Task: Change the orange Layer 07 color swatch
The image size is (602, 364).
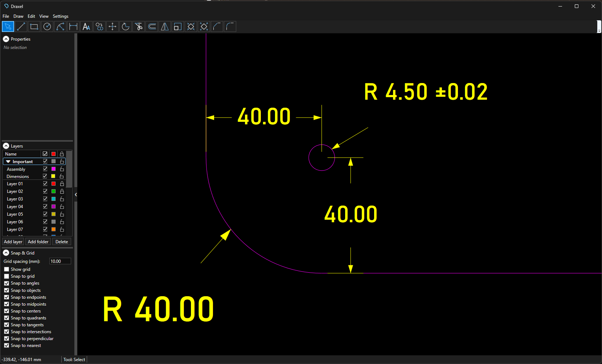Action: point(53,229)
